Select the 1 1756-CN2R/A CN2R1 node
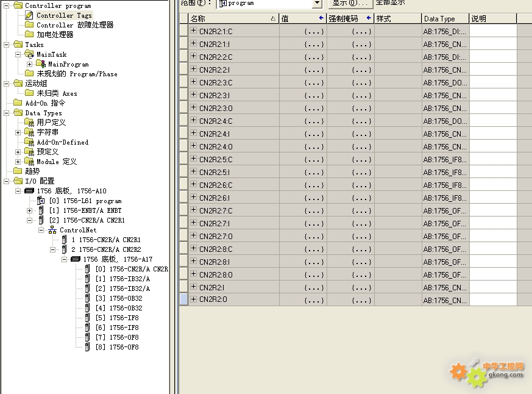Viewport: 532px width, 394px height. (x=106, y=240)
